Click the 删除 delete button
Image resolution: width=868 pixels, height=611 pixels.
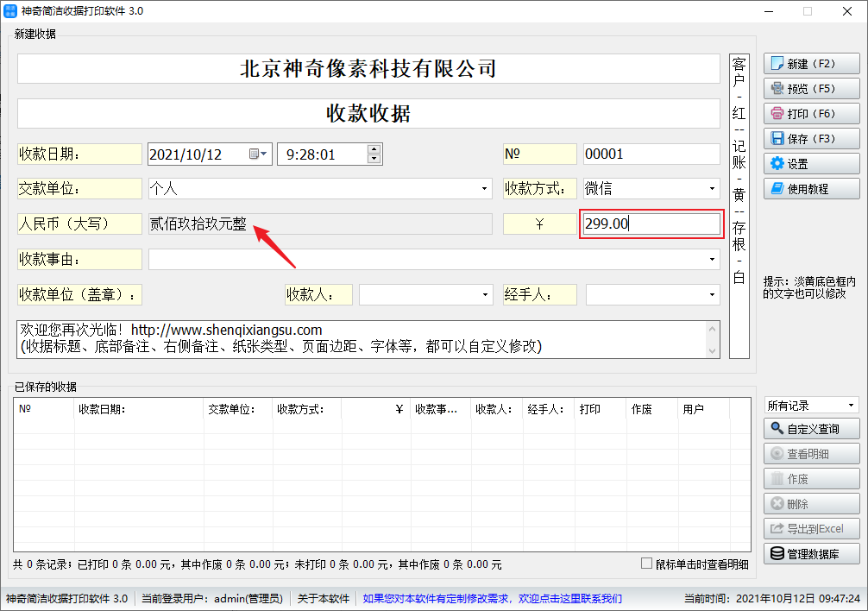pyautogui.click(x=812, y=504)
